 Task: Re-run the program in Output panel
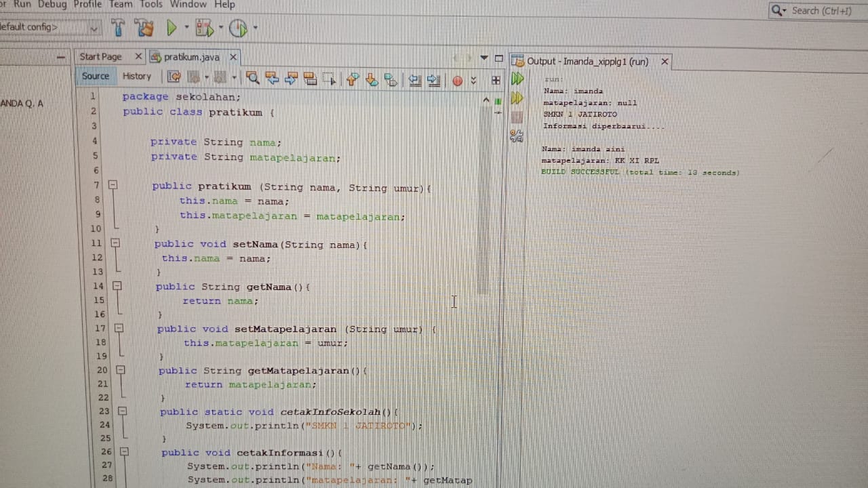[x=517, y=79]
